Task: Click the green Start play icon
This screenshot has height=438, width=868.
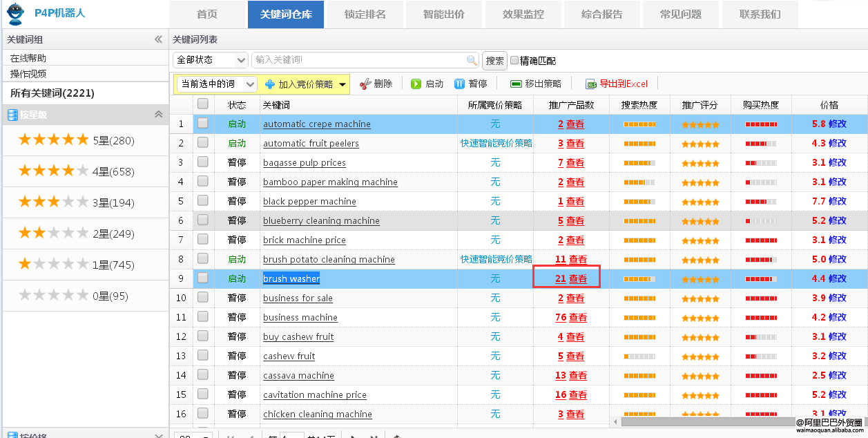Action: pyautogui.click(x=416, y=84)
